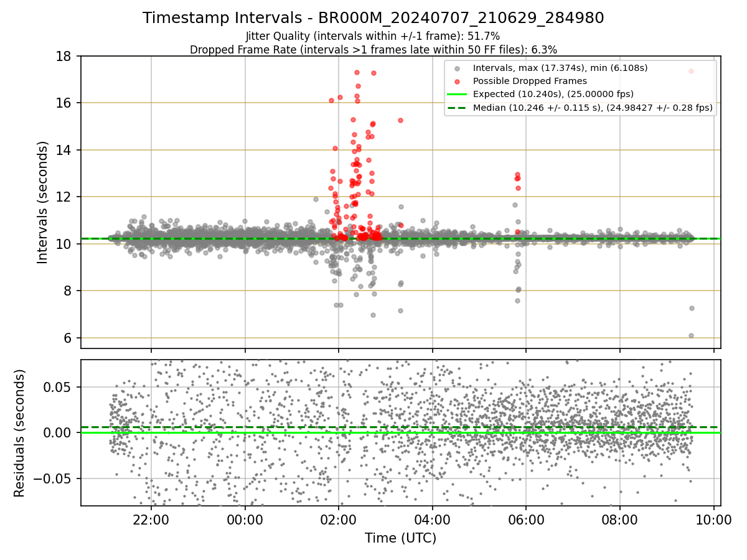Click the red marker beside 'Possible Dropped Frames'
This screenshot has width=747, height=560.
pyautogui.click(x=458, y=82)
